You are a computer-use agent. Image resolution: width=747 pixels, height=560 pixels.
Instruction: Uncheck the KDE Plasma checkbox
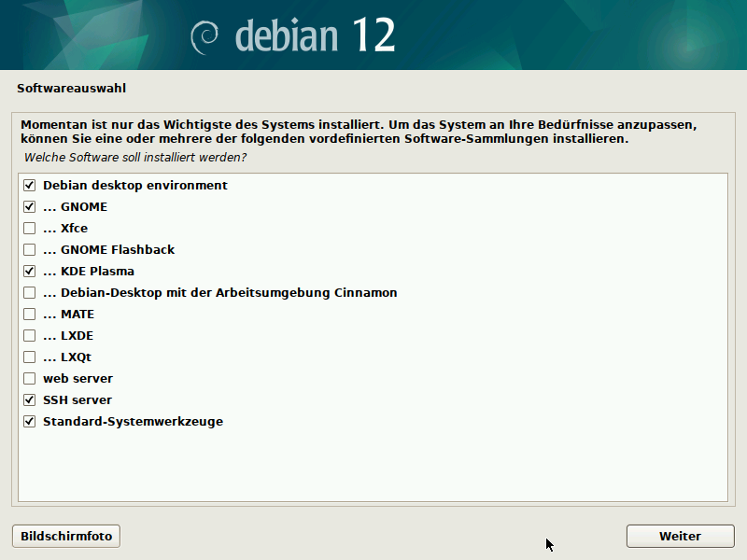(30, 272)
